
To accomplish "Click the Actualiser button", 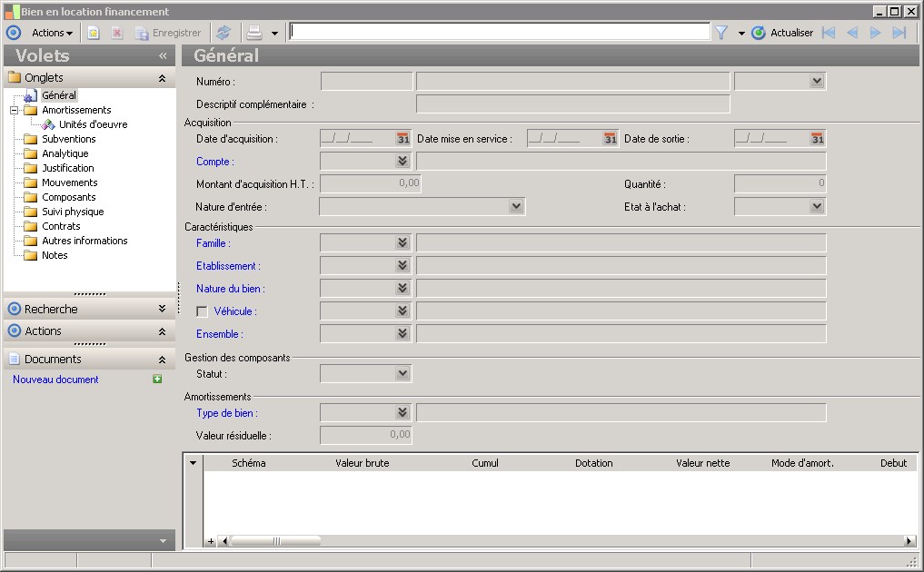I will [782, 33].
